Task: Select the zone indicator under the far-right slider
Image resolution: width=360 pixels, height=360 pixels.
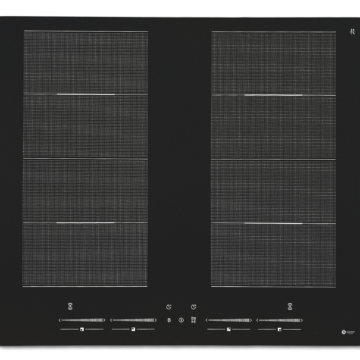Action: click(279, 329)
